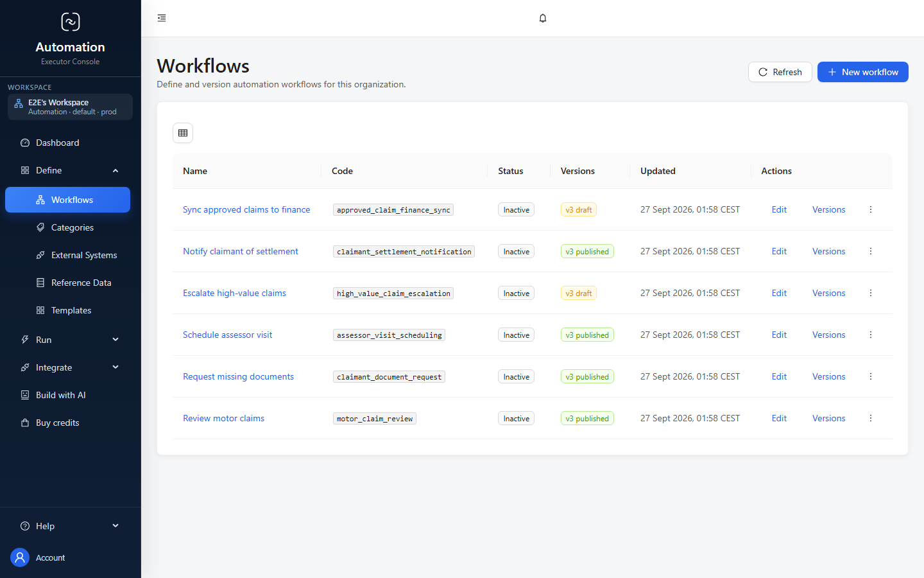Image resolution: width=924 pixels, height=578 pixels.
Task: Select the E2E's Workspace switcher
Action: (x=70, y=107)
